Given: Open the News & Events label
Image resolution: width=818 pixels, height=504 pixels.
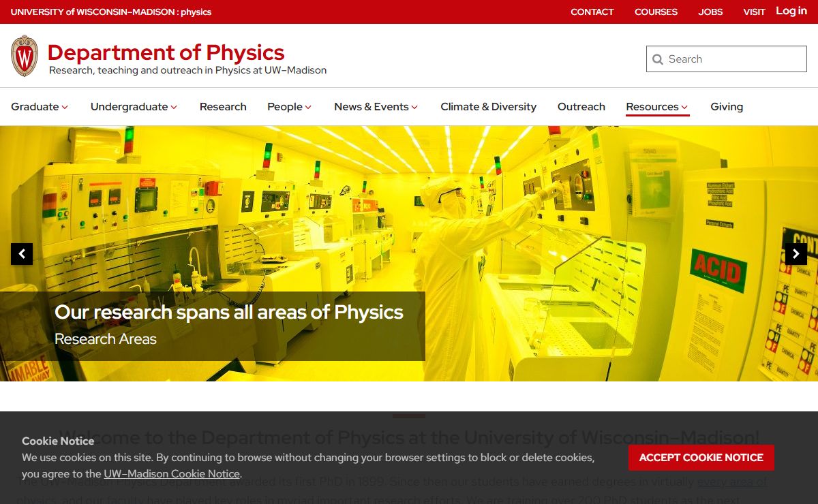Looking at the screenshot, I should pyautogui.click(x=372, y=107).
